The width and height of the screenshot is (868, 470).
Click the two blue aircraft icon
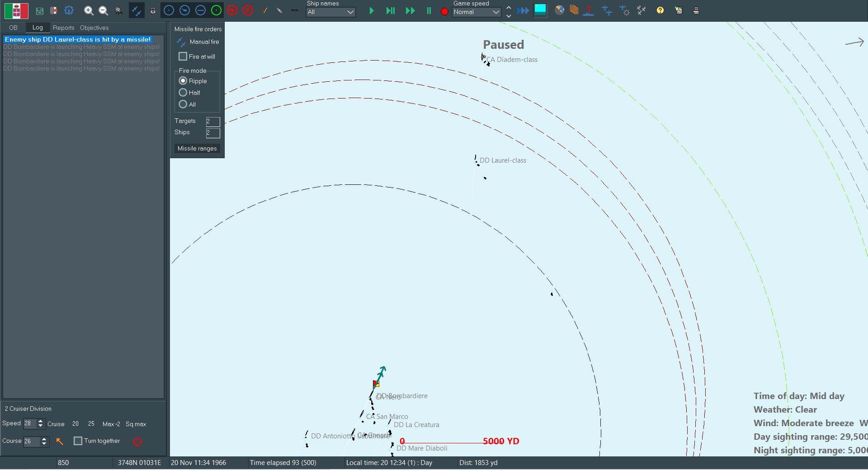(x=607, y=10)
